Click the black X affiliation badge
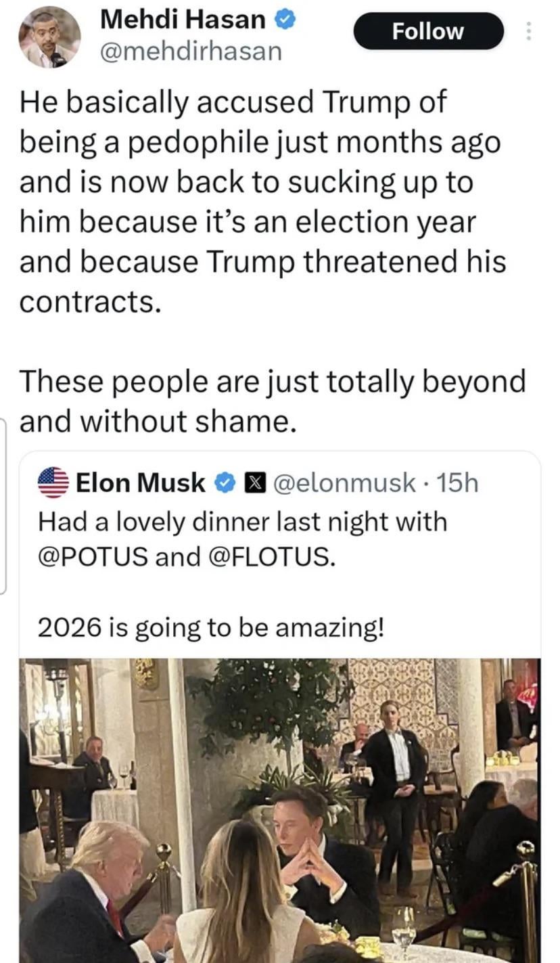Viewport: 560px width, 963px height. coord(252,483)
